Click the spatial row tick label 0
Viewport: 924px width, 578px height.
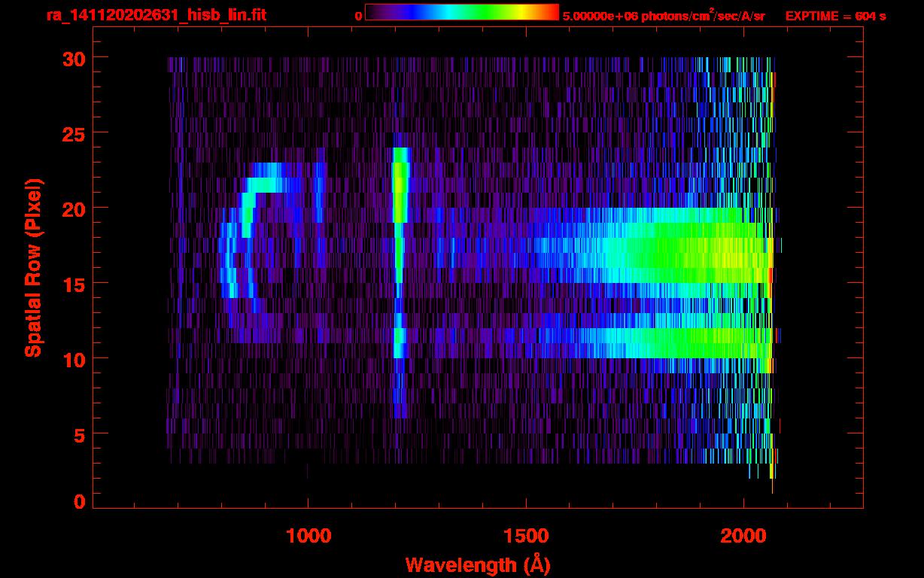79,501
